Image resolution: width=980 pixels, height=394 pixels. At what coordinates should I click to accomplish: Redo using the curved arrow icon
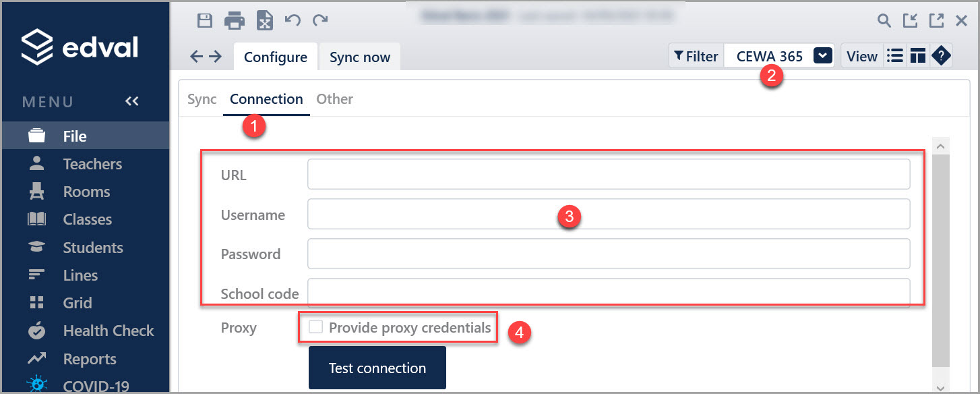point(320,20)
